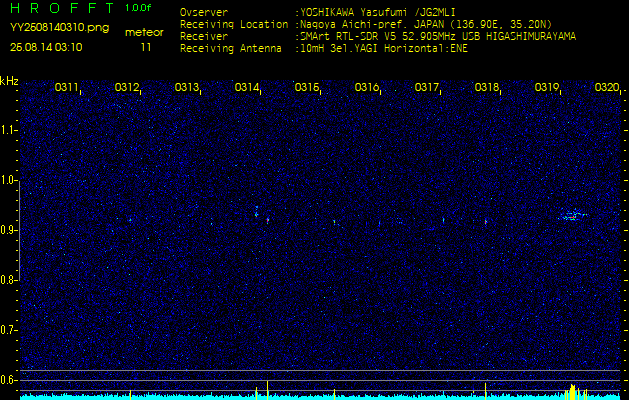Click the HROFFT program title

(62, 8)
